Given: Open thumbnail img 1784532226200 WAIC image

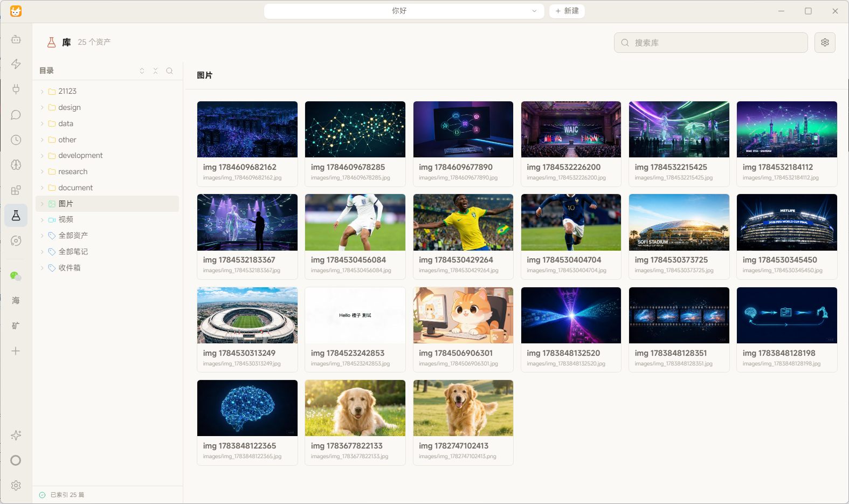Looking at the screenshot, I should pyautogui.click(x=571, y=129).
